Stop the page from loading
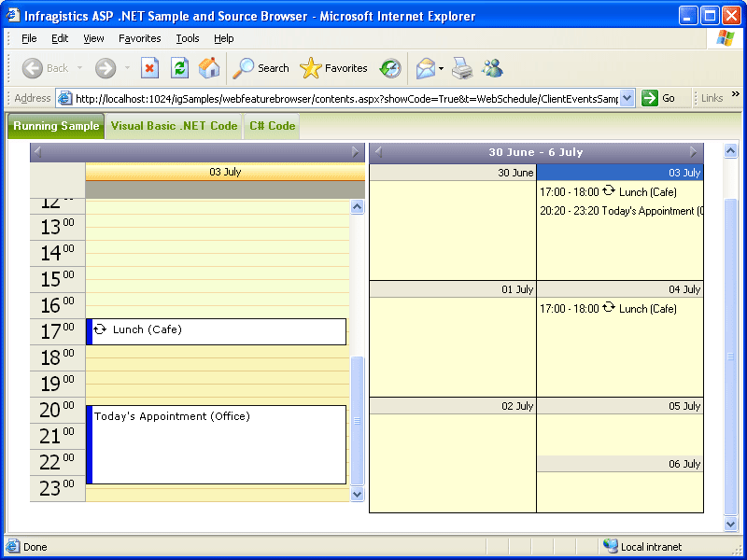This screenshot has height=560, width=747. tap(150, 67)
